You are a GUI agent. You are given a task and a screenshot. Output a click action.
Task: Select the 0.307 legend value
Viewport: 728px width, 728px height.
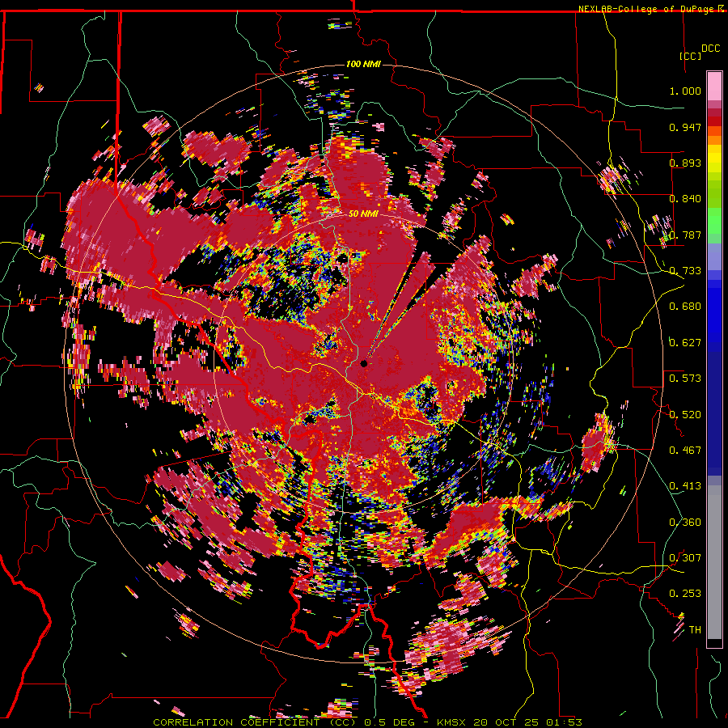[x=685, y=558]
